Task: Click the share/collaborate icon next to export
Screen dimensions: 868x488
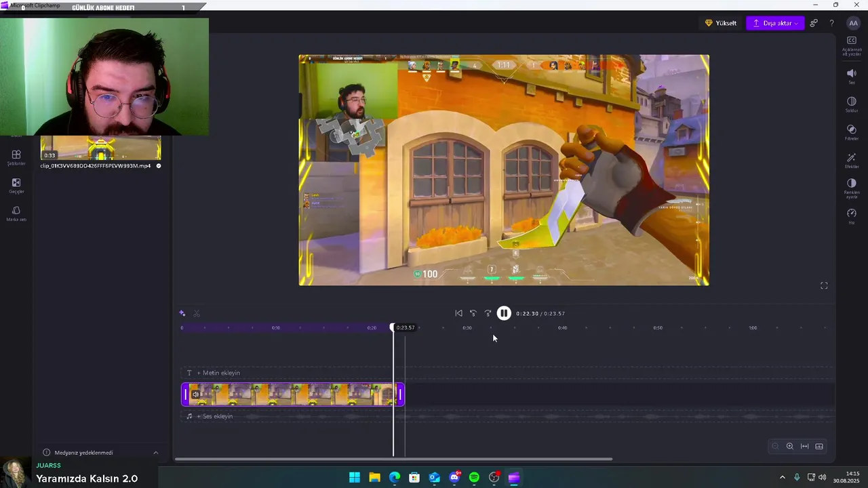Action: pyautogui.click(x=814, y=23)
